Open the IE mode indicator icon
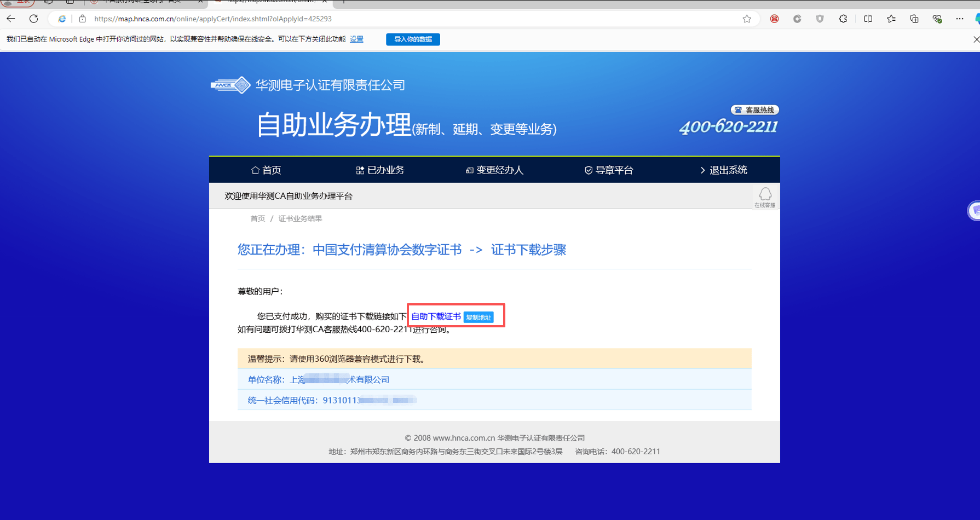Viewport: 980px width, 520px height. [x=62, y=19]
